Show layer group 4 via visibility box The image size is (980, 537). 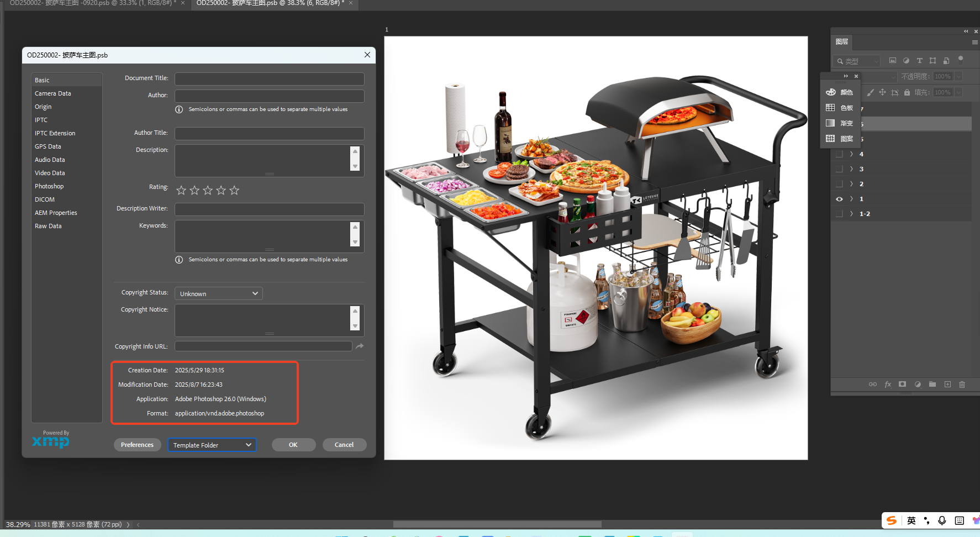point(839,154)
